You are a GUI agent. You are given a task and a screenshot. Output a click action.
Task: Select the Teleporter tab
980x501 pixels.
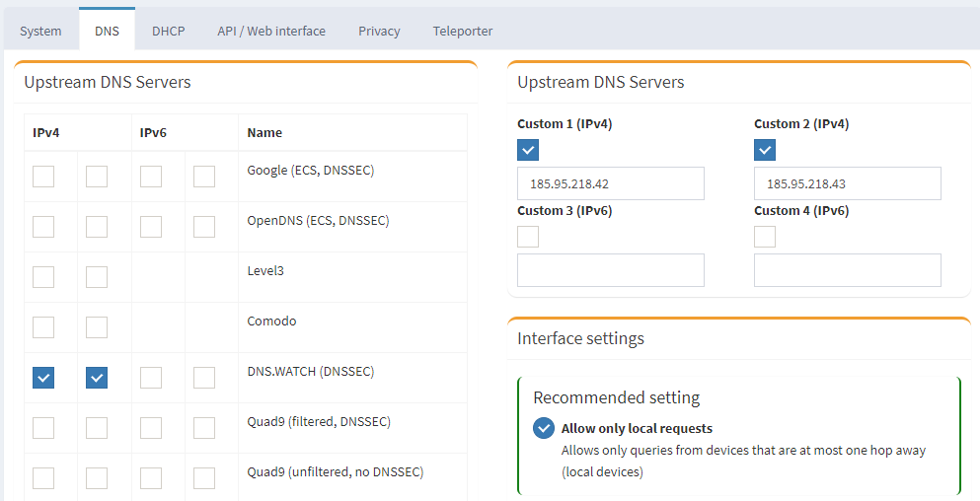point(463,31)
